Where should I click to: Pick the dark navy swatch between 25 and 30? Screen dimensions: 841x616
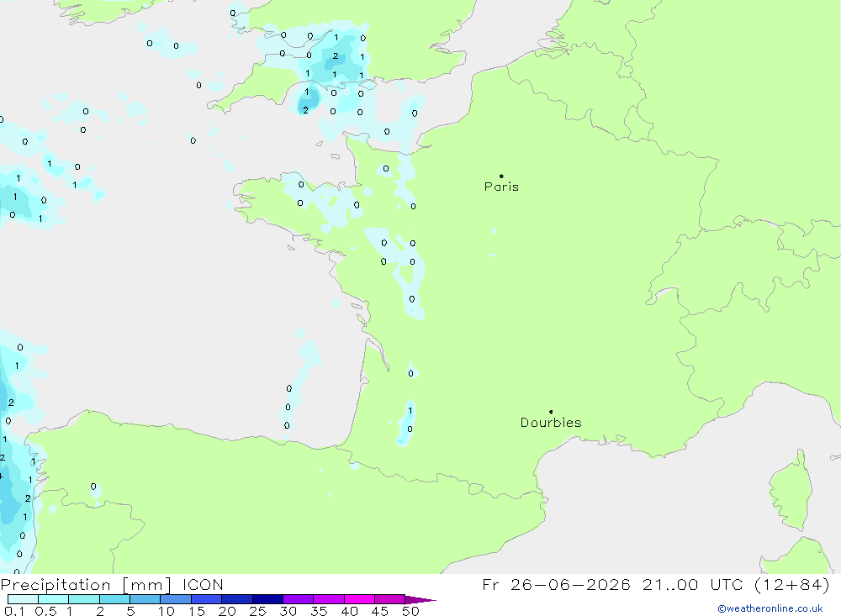pyautogui.click(x=267, y=599)
